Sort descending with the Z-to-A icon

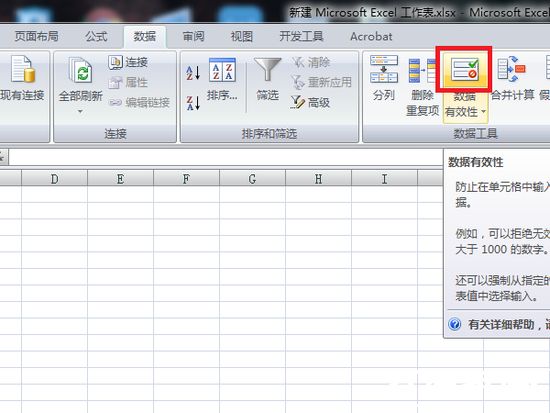click(193, 103)
